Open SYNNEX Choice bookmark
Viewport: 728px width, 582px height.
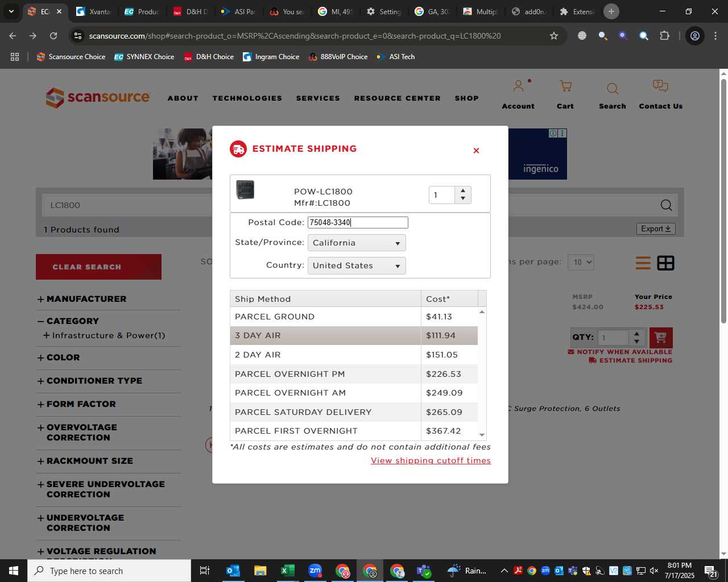pyautogui.click(x=144, y=57)
